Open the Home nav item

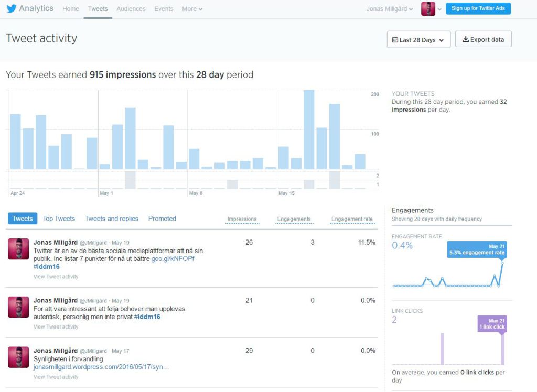[71, 9]
